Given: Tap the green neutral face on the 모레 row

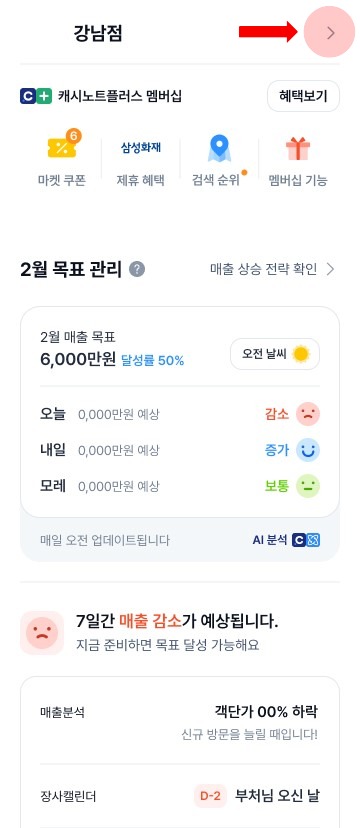Looking at the screenshot, I should click(308, 486).
